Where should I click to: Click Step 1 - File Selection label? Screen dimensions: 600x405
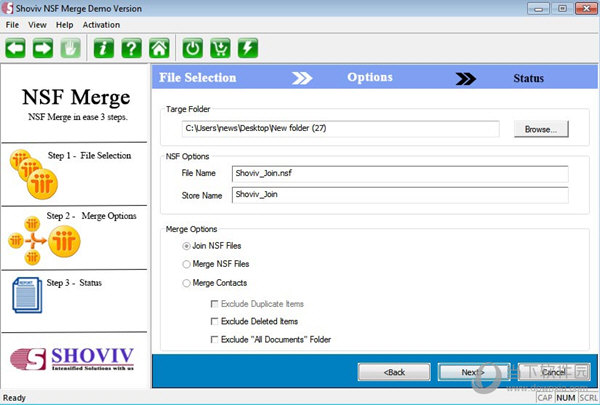pyautogui.click(x=89, y=156)
